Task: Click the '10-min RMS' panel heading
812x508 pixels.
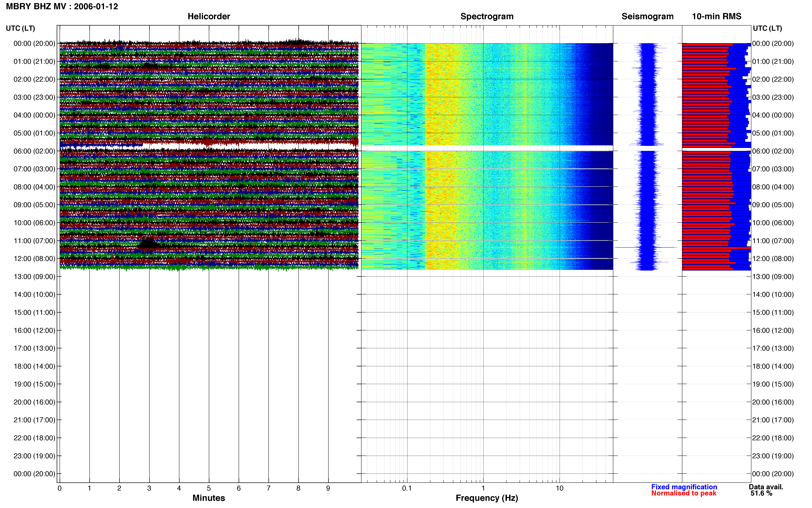Action: [717, 16]
